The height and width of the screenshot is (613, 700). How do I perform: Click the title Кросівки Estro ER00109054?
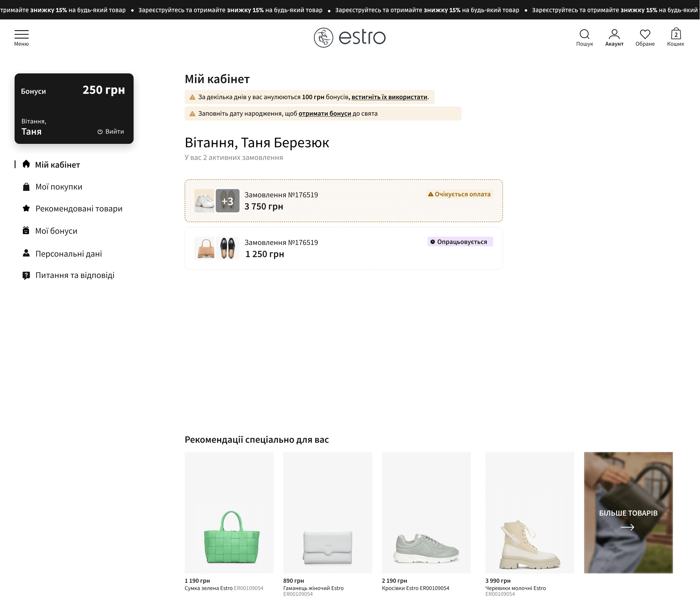(416, 588)
